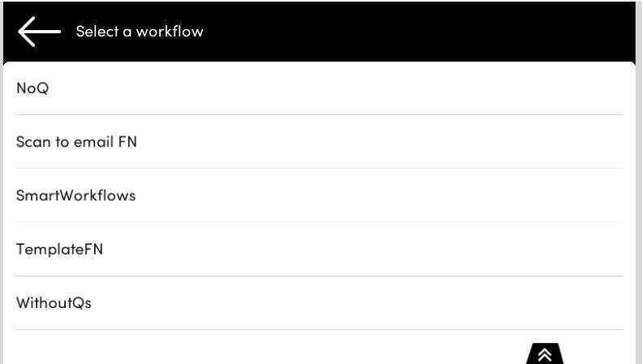Tap the back arrow in the header
Viewport: 642px width, 364px height.
tap(39, 32)
